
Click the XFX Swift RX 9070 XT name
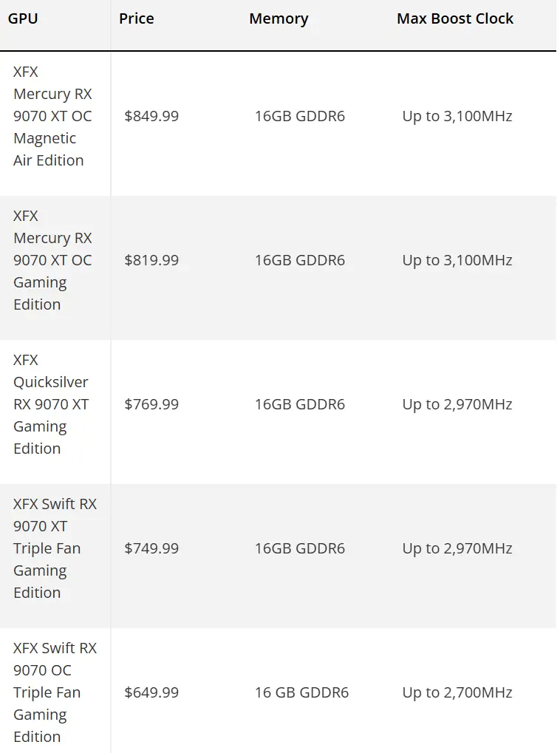click(x=55, y=548)
